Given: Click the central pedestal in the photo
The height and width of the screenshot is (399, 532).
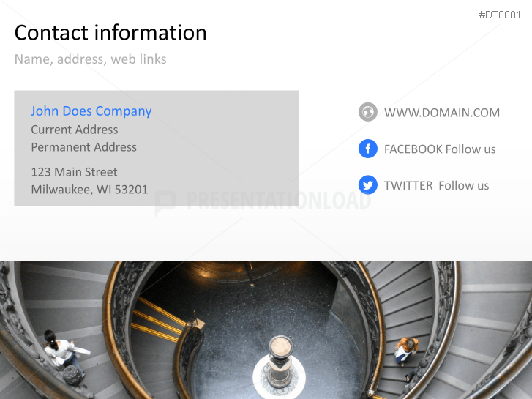Looking at the screenshot, I should 280,362.
